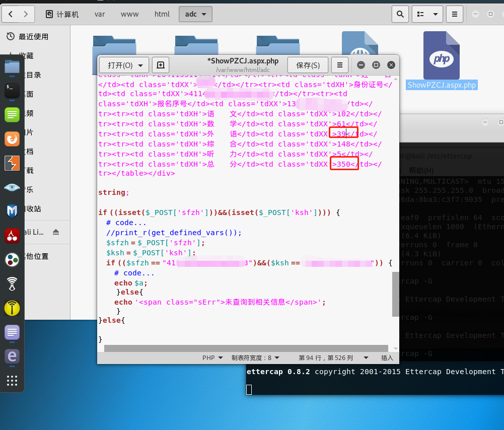
Task: Open the colorful circles dock icon
Action: (12, 260)
